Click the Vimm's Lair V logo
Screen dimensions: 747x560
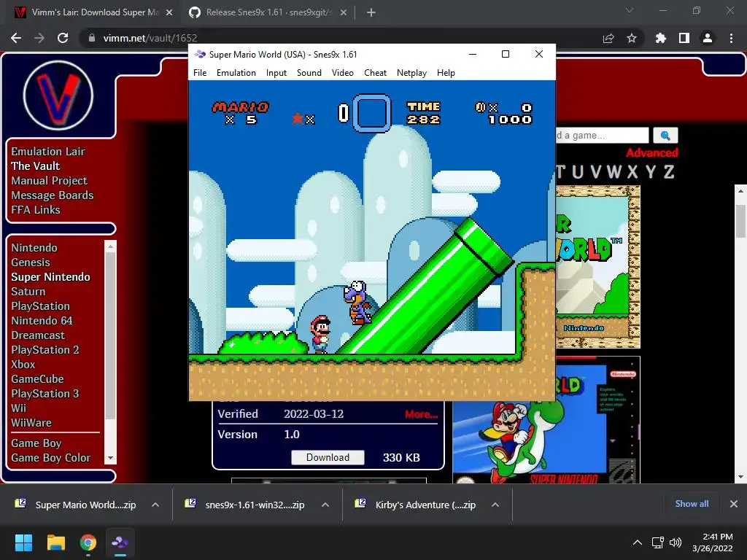tap(58, 96)
